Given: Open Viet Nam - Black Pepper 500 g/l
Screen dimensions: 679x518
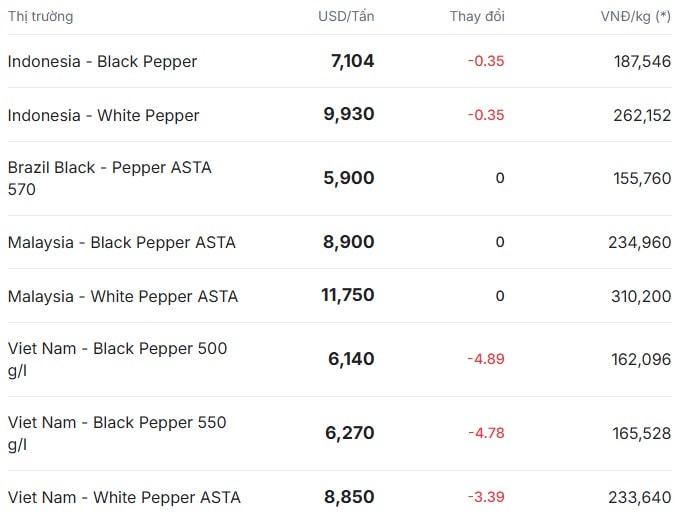Looking at the screenshot, I should pyautogui.click(x=117, y=359).
